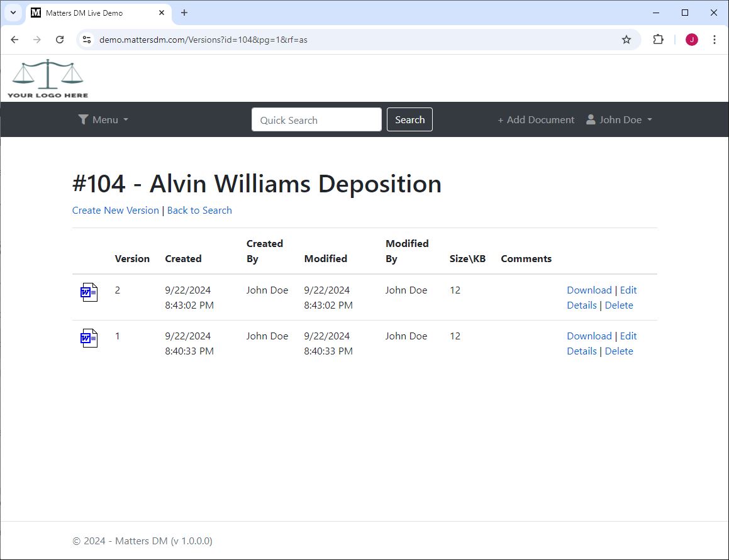Click the Version column header
Viewport: 729px width, 560px height.
pos(132,259)
